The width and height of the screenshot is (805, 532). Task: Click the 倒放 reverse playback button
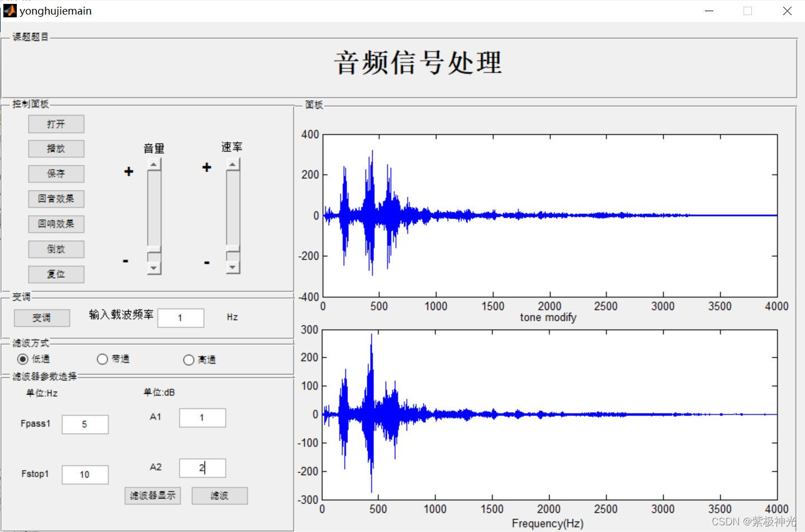tap(56, 249)
